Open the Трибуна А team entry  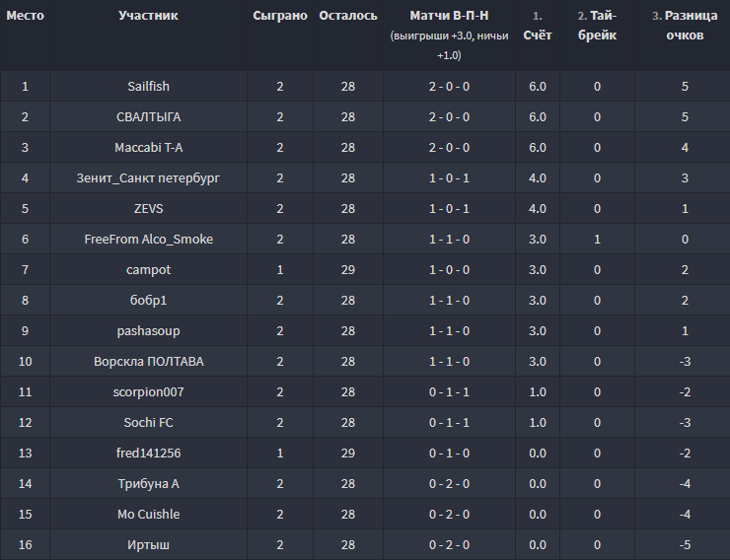[148, 484]
